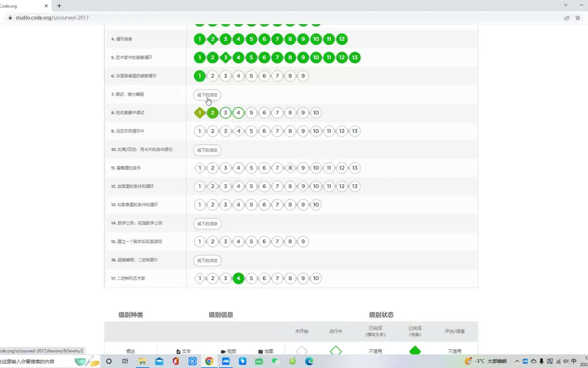Viewport: 588px width, 368px height.
Task: Open in-progress level 4 of lesson 8 在收集器中调试
Action: click(239, 113)
